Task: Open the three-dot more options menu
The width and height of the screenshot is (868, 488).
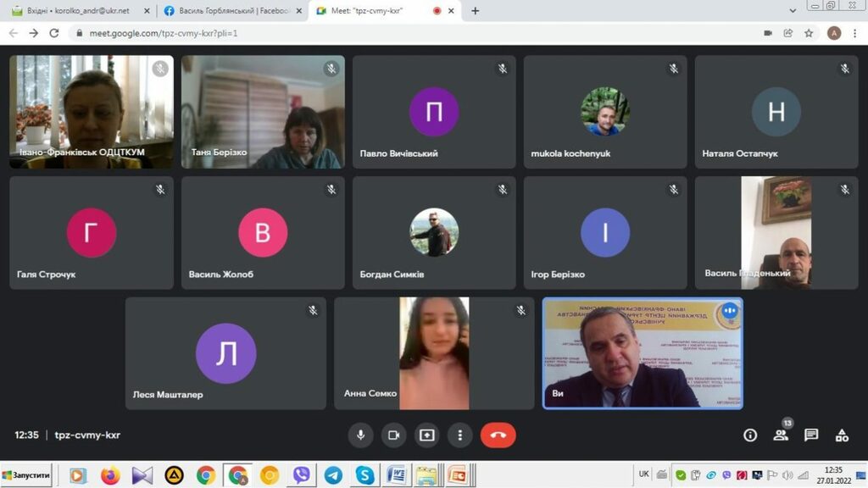Action: point(459,435)
